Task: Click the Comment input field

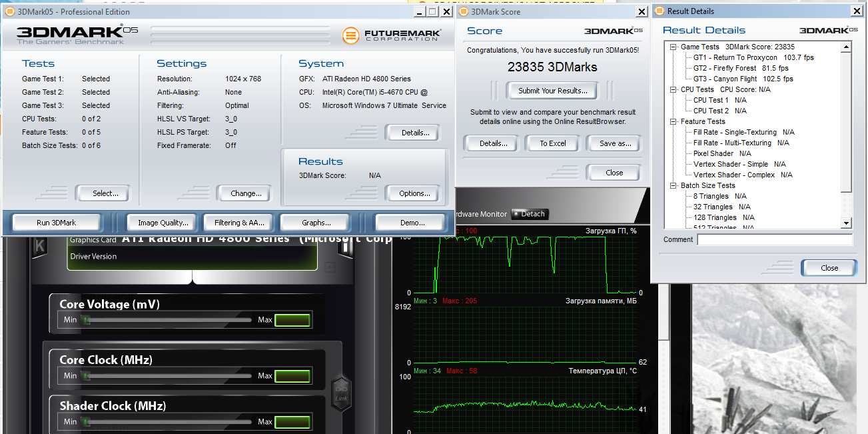Action: [x=775, y=239]
